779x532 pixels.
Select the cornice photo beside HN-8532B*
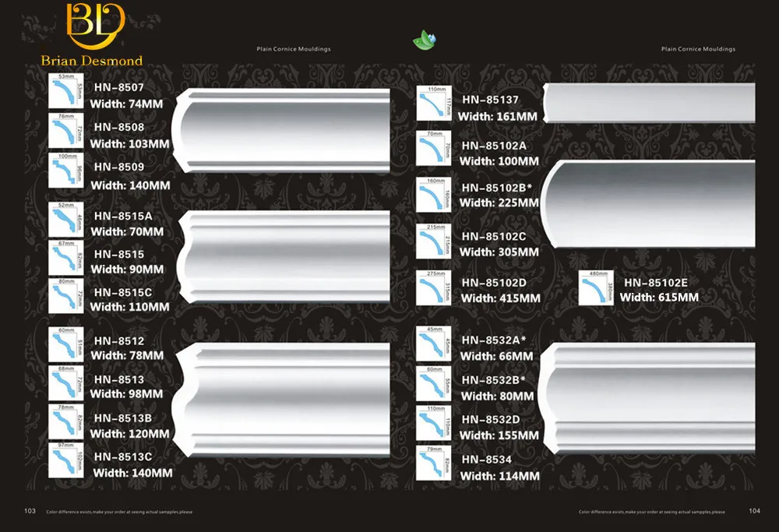coord(647,399)
